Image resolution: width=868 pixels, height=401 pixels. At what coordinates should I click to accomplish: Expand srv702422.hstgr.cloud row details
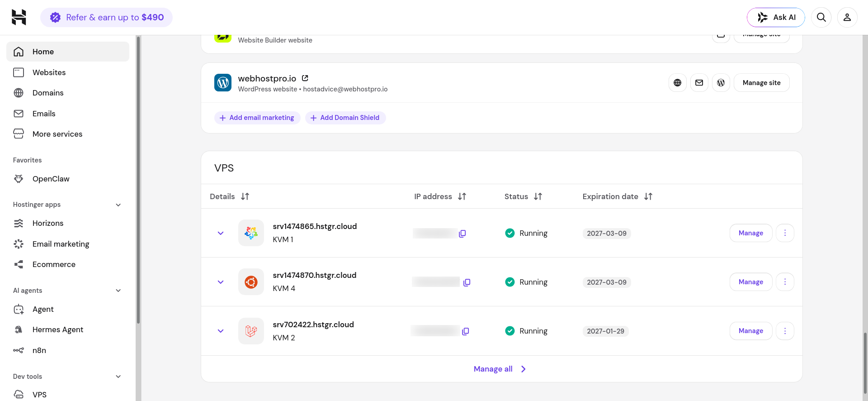[221, 331]
